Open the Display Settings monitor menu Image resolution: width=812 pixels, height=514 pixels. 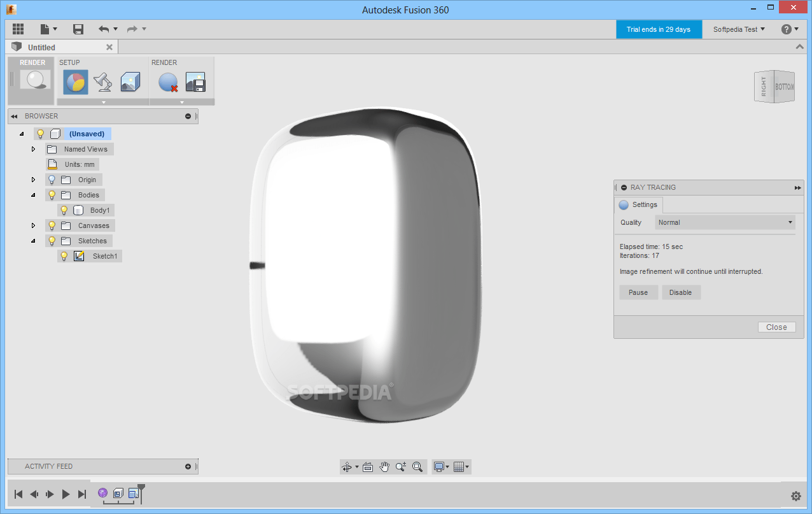441,467
